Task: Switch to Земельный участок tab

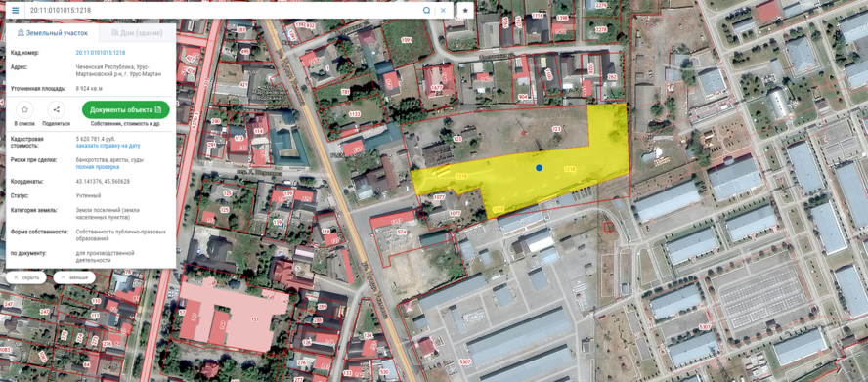Action: (x=53, y=33)
